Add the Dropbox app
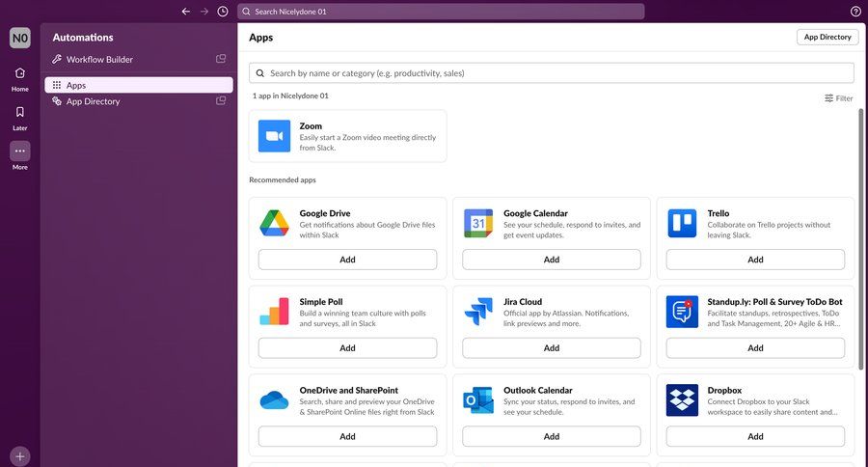 [x=755, y=436]
